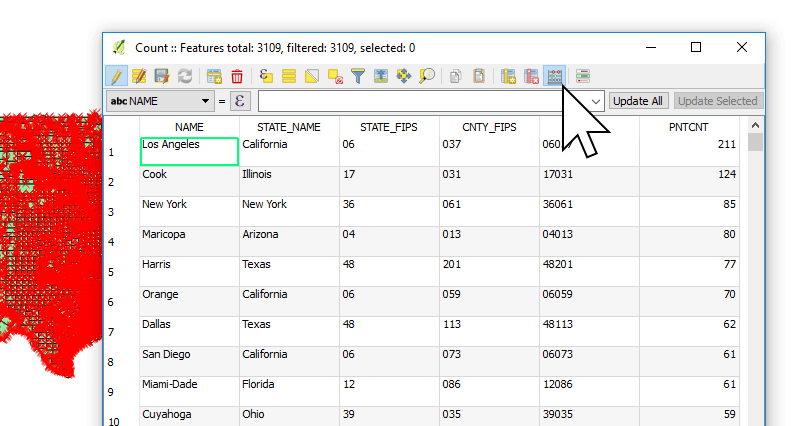Screen dimensions: 796x426
Task: Delete field icon in toolbar
Action: click(531, 76)
